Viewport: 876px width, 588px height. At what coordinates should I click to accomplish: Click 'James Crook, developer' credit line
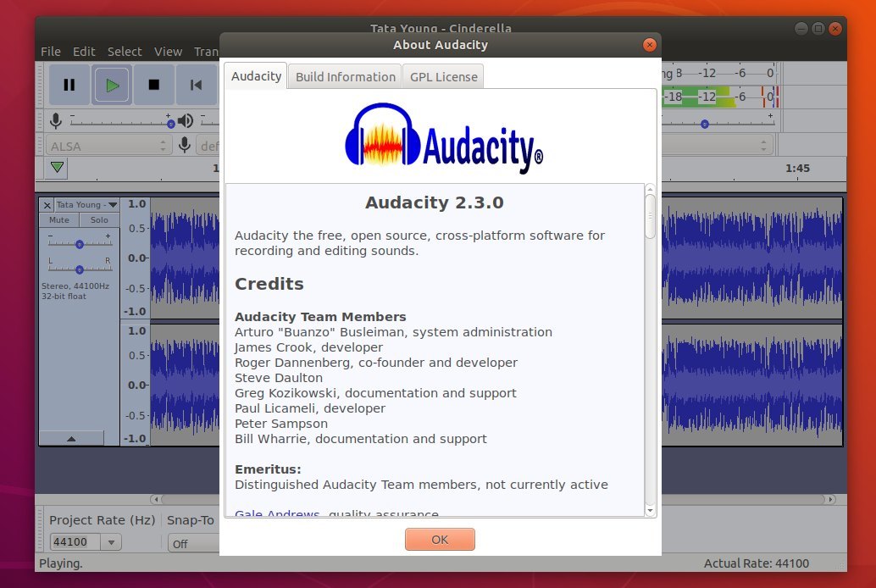(308, 347)
